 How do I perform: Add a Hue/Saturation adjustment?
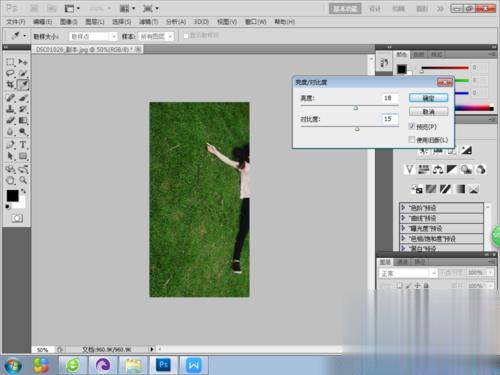pos(424,170)
